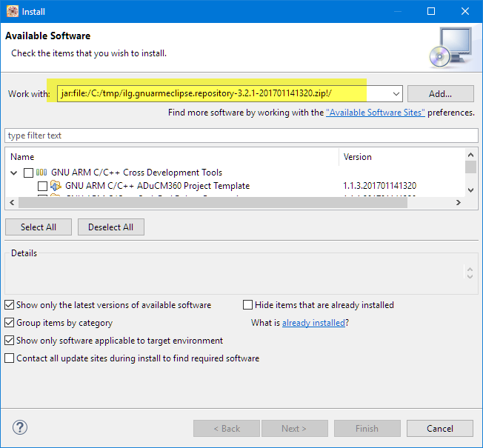Screen dimensions: 483x448
Task: Sort list by Version column header
Action: click(358, 157)
